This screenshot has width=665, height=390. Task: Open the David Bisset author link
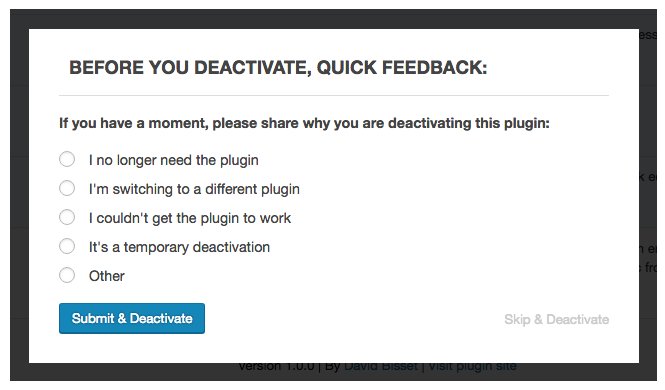pos(380,366)
